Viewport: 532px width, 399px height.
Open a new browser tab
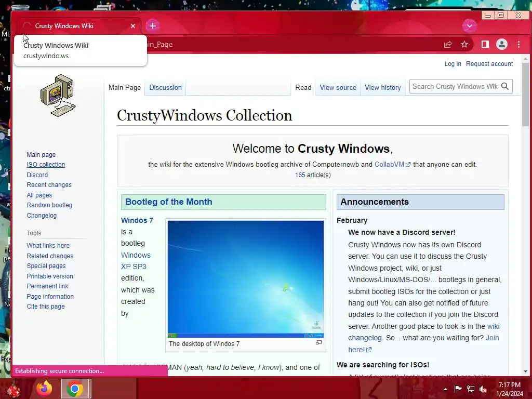tap(153, 26)
